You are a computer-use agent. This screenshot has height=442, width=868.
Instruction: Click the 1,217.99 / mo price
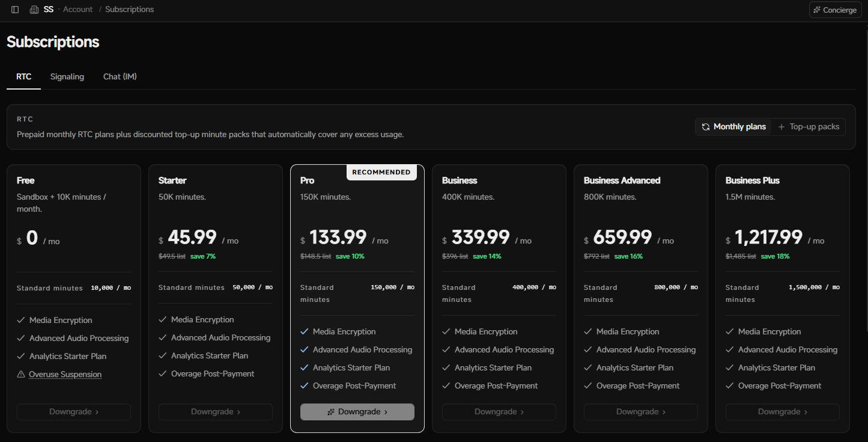pos(775,238)
